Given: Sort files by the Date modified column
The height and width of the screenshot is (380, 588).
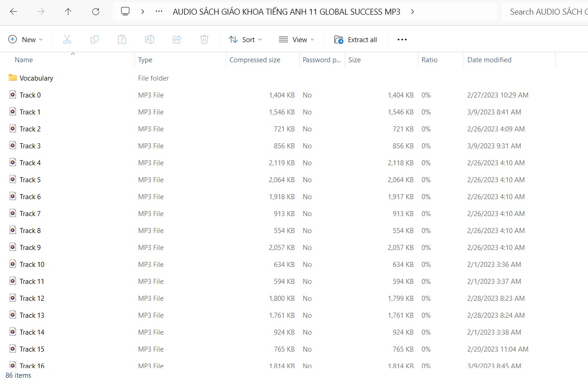Looking at the screenshot, I should pyautogui.click(x=489, y=60).
